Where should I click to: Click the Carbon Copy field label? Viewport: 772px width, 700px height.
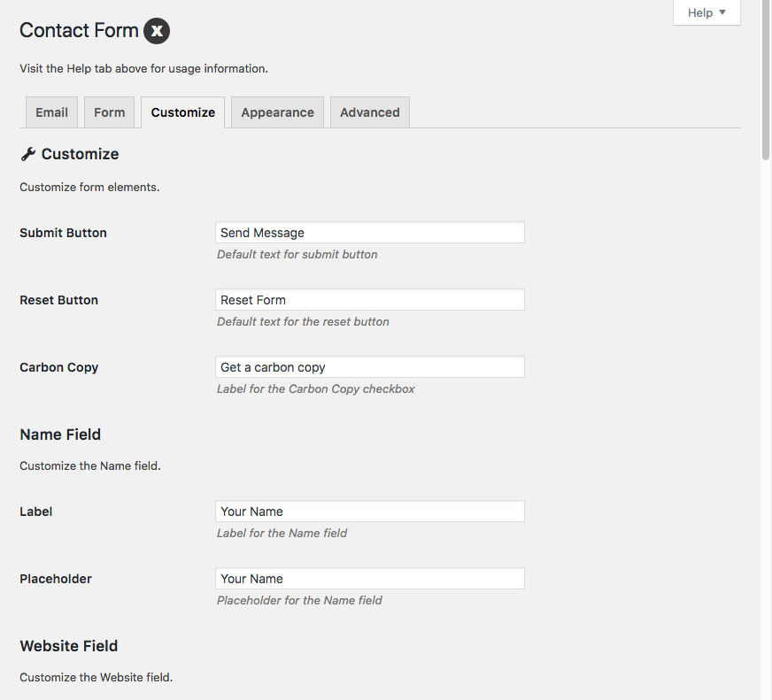click(58, 367)
